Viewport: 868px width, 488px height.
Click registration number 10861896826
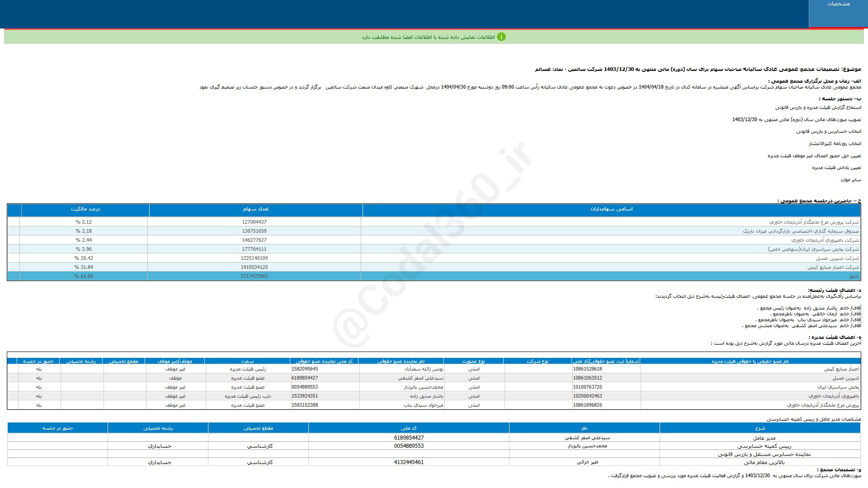588,405
